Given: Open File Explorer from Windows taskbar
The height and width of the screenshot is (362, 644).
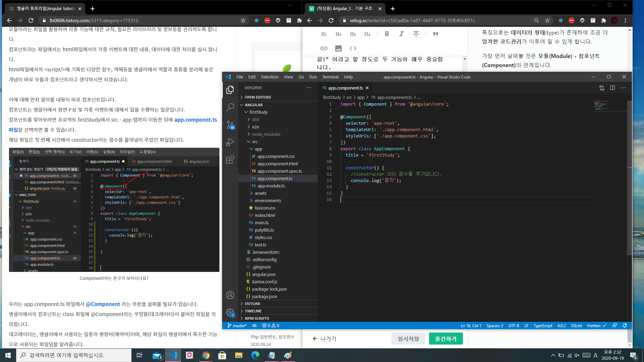Looking at the screenshot, I should (238, 355).
